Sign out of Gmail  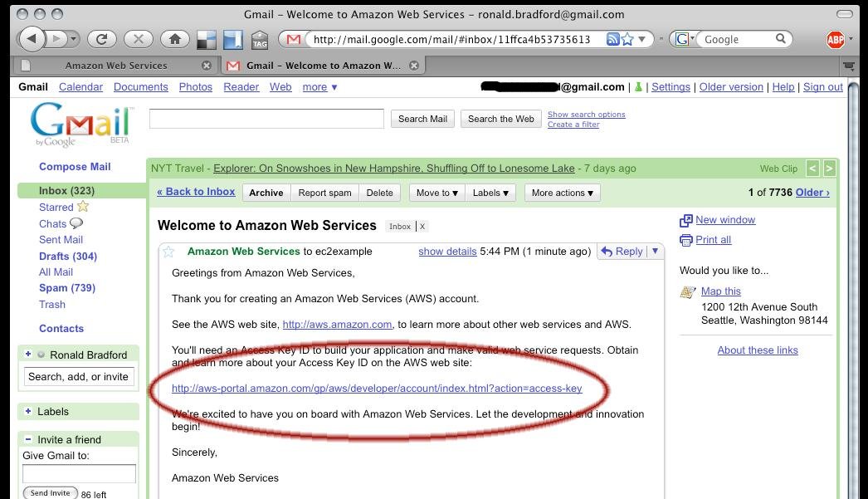tap(822, 87)
